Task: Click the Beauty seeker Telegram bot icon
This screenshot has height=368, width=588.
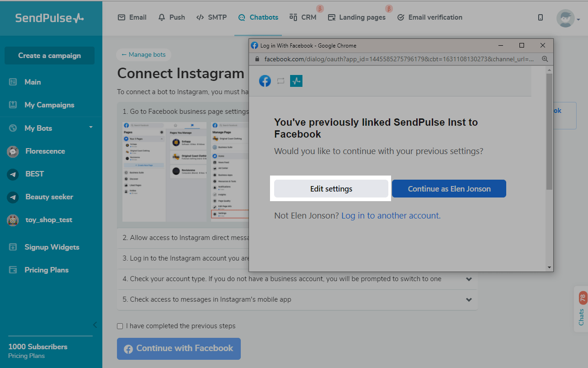Action: (x=13, y=197)
